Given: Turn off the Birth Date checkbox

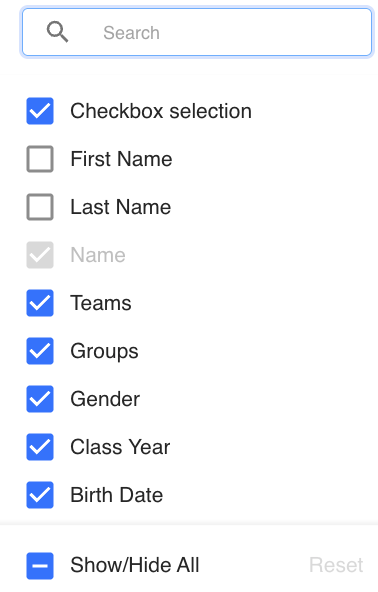Looking at the screenshot, I should coord(40,495).
